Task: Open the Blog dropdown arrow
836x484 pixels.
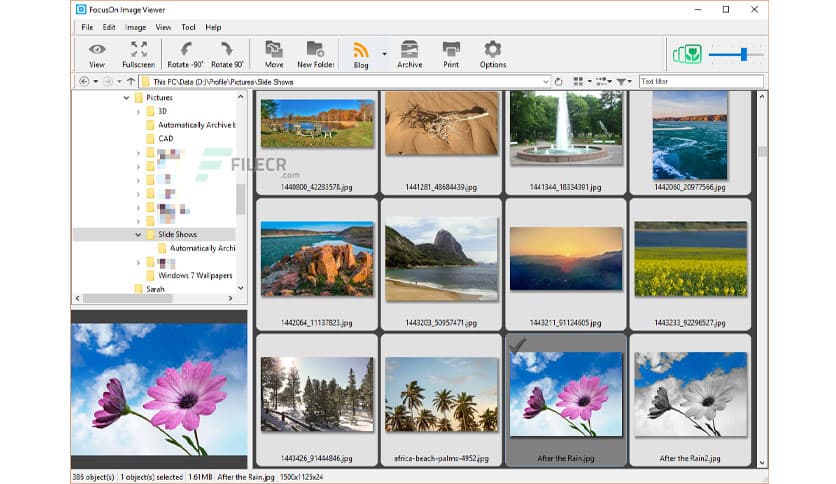Action: [x=384, y=54]
